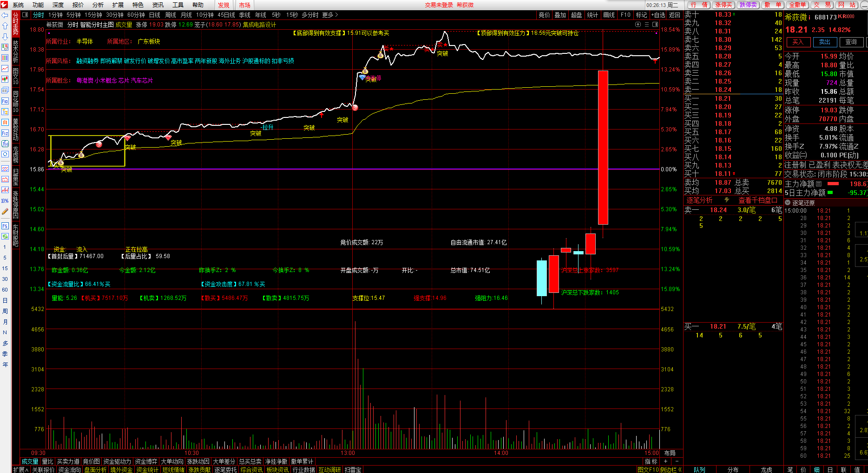Click the 查看千档盘口 link

pyautogui.click(x=757, y=200)
